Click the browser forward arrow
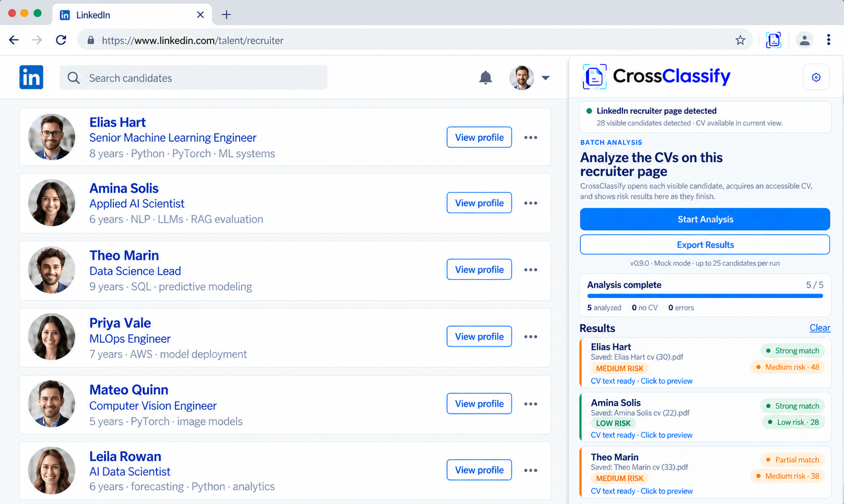This screenshot has width=844, height=504. point(37,40)
